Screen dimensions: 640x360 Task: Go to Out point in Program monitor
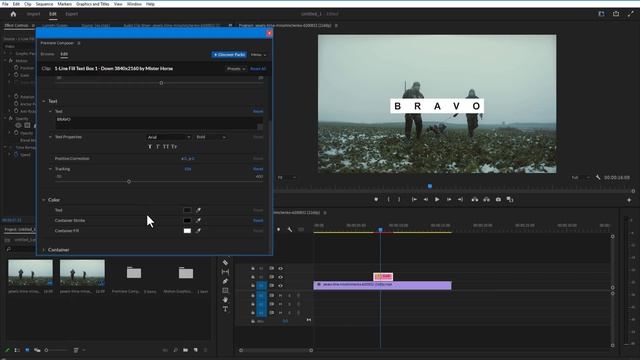460,200
